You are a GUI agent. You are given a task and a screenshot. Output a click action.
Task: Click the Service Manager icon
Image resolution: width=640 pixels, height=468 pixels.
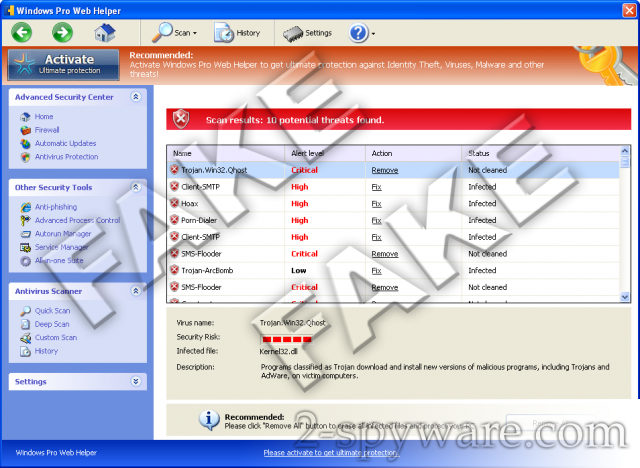[x=25, y=247]
